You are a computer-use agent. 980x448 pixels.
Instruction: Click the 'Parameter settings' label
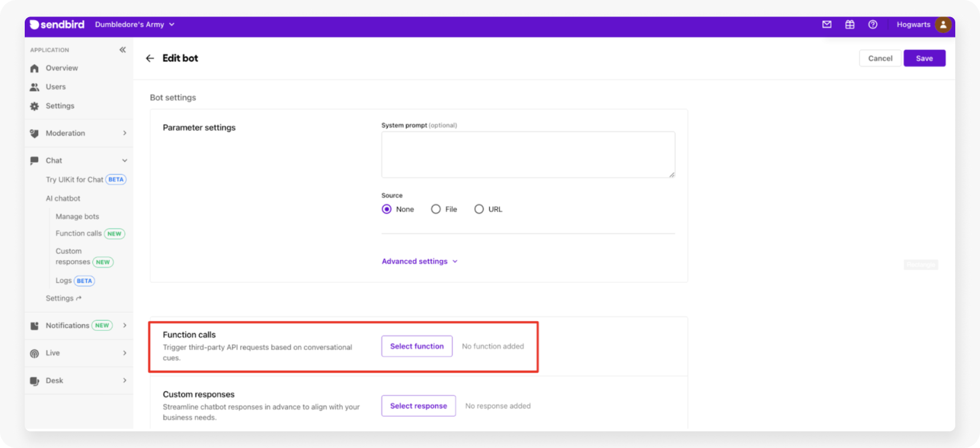tap(199, 127)
